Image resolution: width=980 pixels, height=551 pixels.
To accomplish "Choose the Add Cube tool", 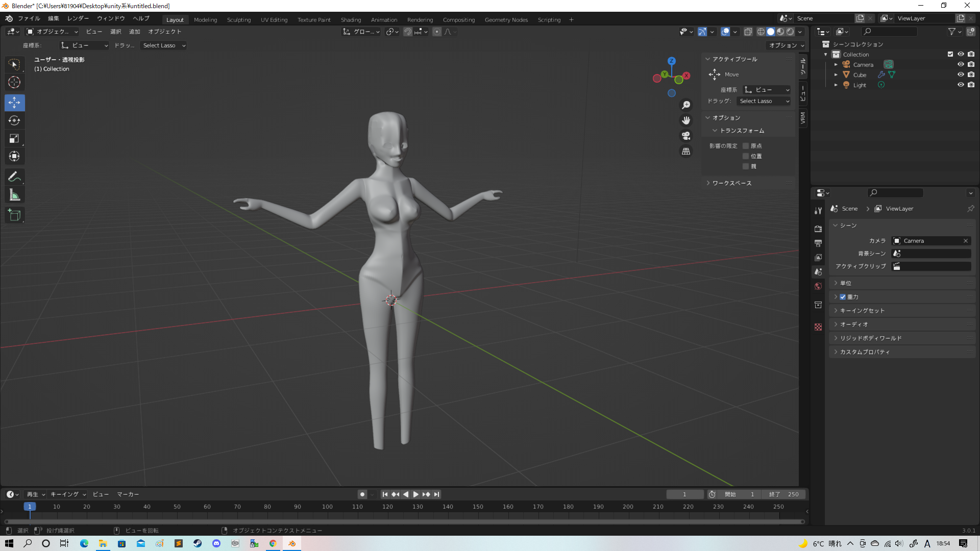I will point(14,215).
